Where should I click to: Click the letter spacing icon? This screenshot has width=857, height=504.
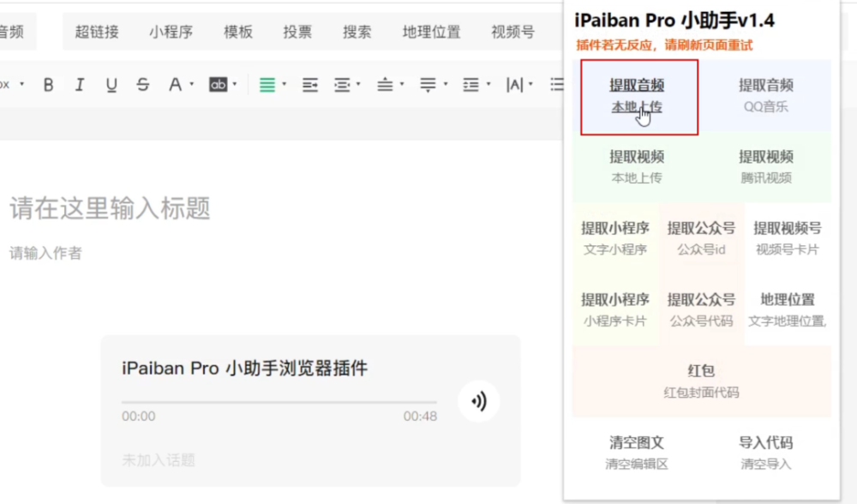pos(514,85)
